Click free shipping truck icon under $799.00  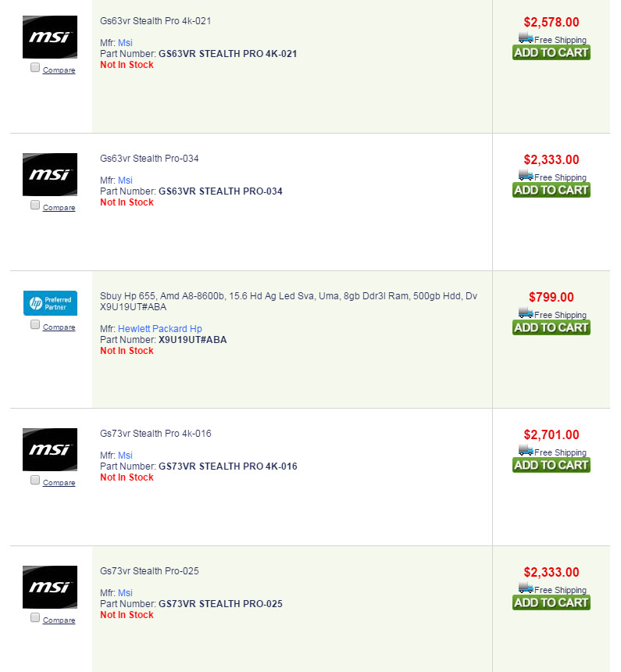point(526,313)
